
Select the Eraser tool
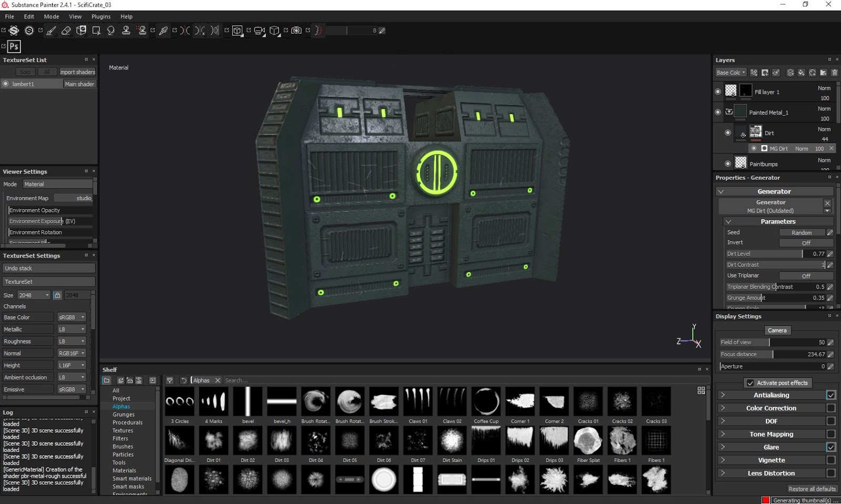[x=66, y=30]
